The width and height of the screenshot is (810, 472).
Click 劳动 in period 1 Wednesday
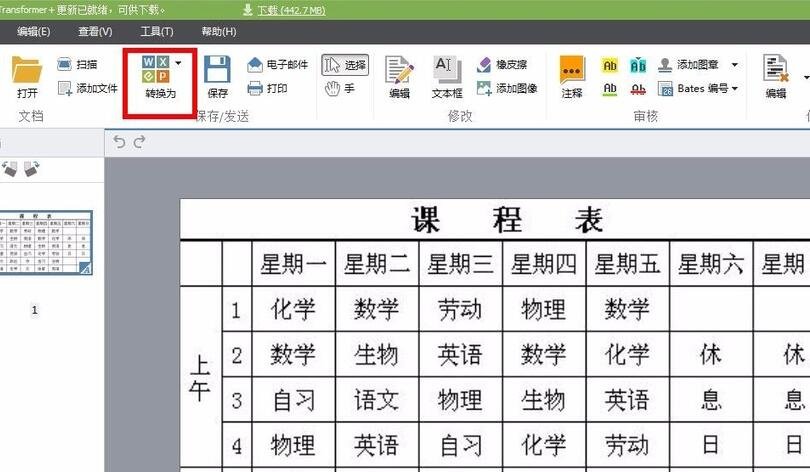[x=460, y=309]
